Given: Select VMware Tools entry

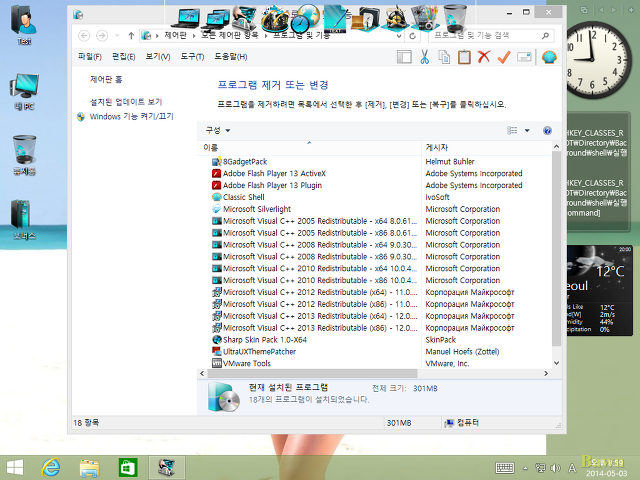Looking at the screenshot, I should [x=247, y=363].
